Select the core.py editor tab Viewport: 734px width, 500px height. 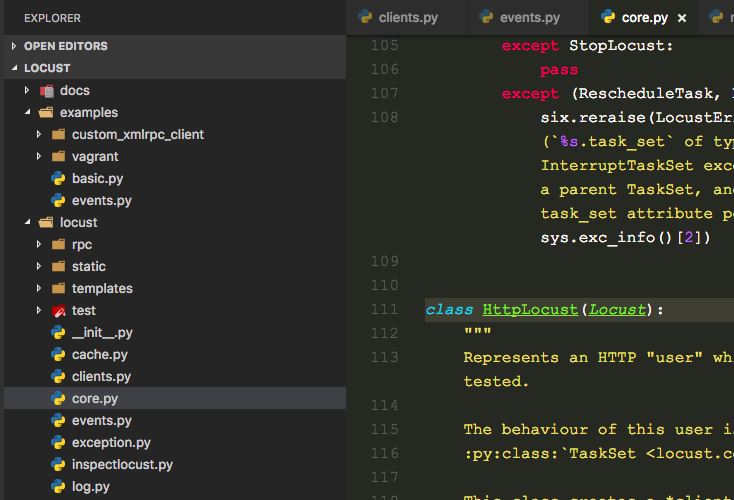point(644,17)
